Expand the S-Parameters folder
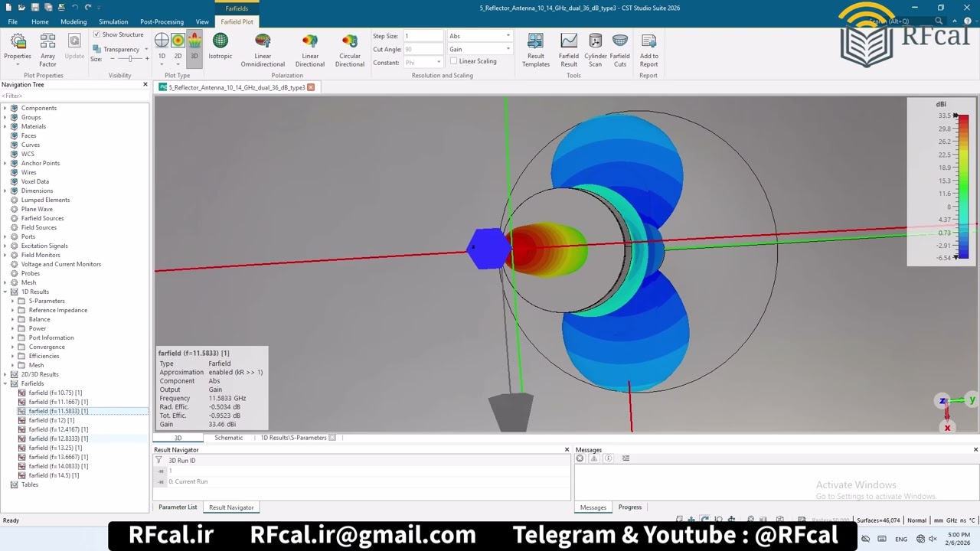This screenshot has width=980, height=551. [x=13, y=301]
